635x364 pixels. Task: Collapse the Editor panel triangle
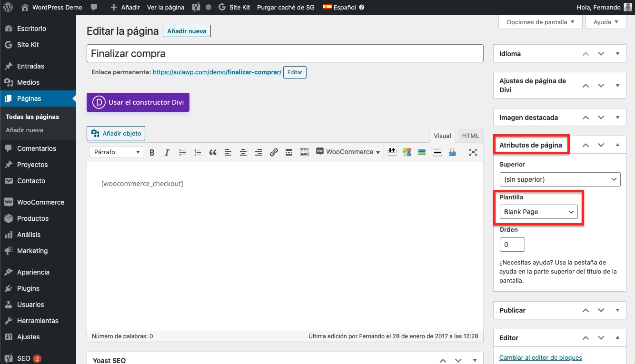pos(617,338)
